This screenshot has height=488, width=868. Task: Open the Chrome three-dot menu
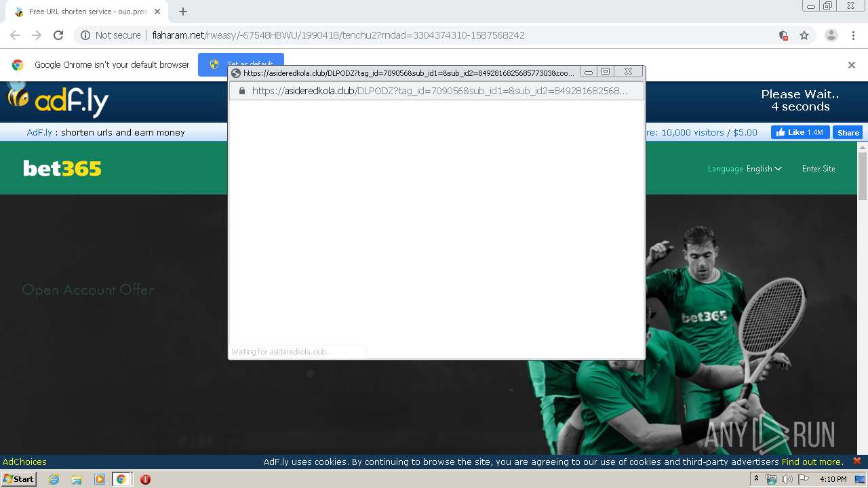853,35
